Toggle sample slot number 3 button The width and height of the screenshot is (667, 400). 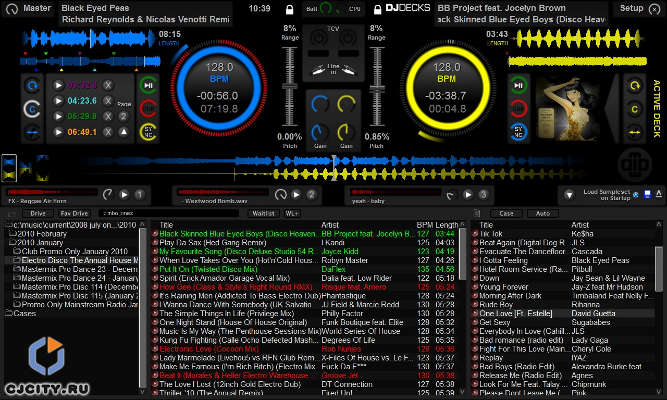(x=483, y=194)
